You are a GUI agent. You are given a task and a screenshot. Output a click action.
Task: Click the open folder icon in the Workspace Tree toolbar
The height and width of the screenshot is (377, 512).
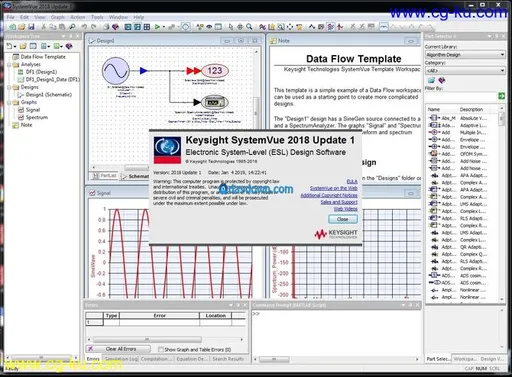(23, 46)
